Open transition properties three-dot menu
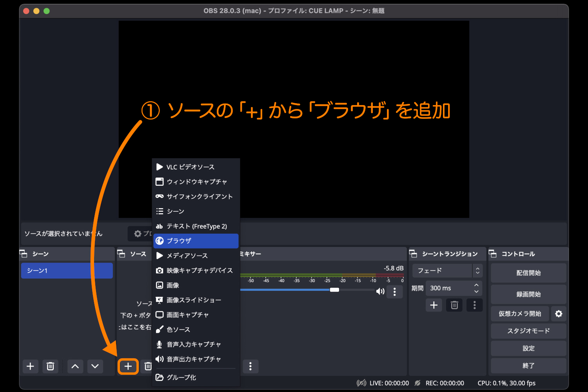The image size is (588, 392). pyautogui.click(x=474, y=305)
